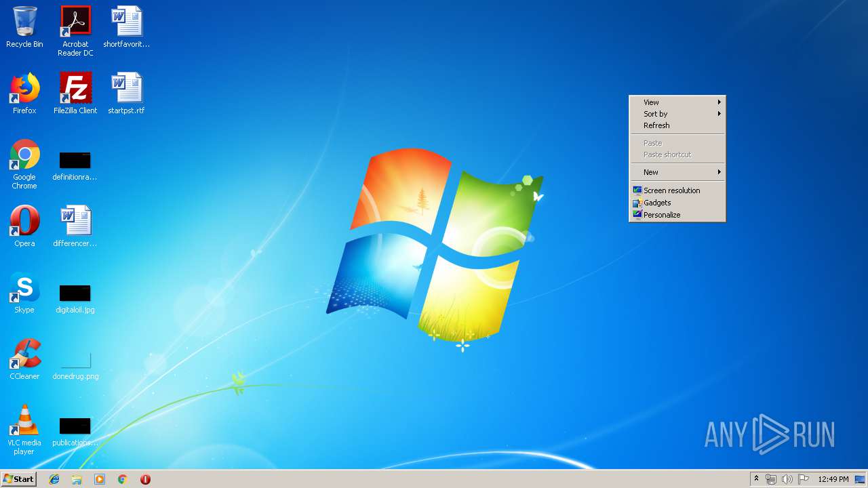The width and height of the screenshot is (868, 488).
Task: Select the Recycle Bin desktop icon
Action: pyautogui.click(x=24, y=27)
